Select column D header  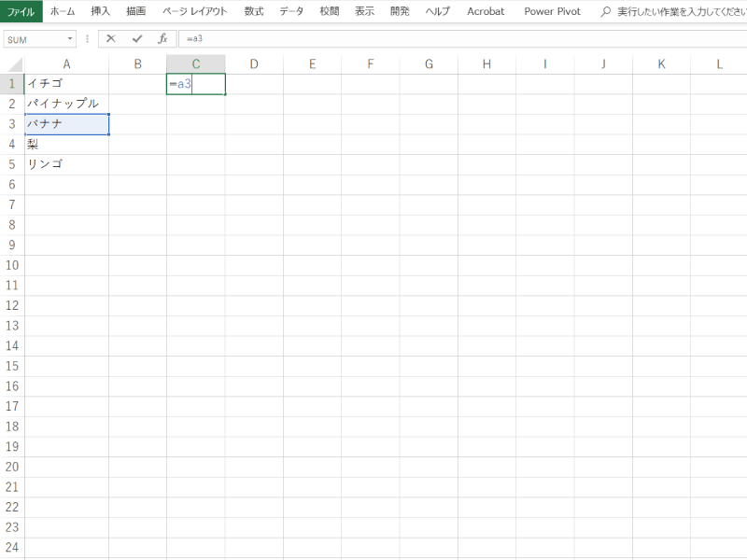pos(254,64)
